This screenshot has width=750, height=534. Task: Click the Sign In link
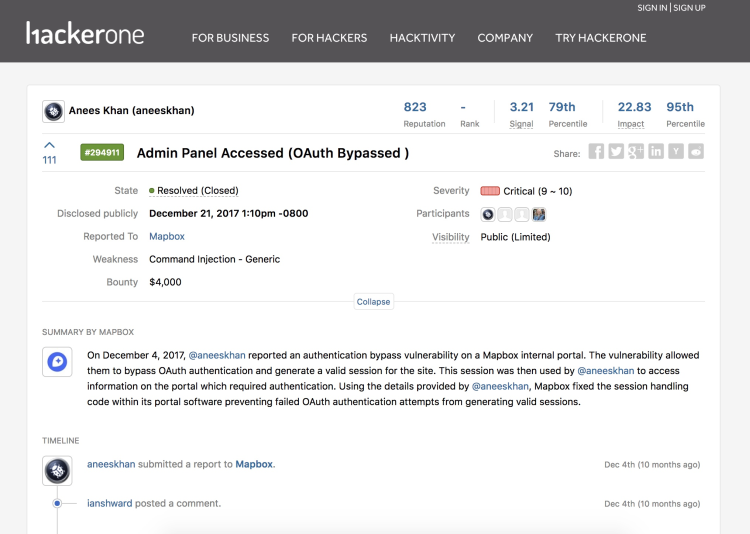click(652, 8)
